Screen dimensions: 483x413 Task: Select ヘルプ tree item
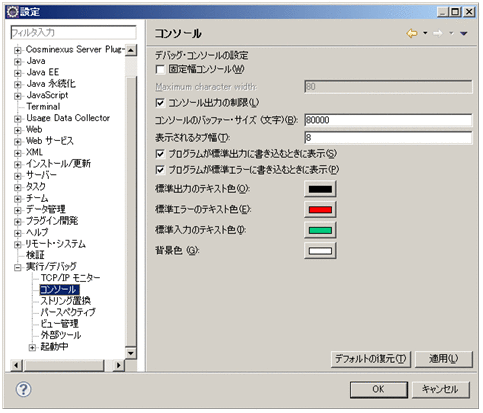point(37,232)
